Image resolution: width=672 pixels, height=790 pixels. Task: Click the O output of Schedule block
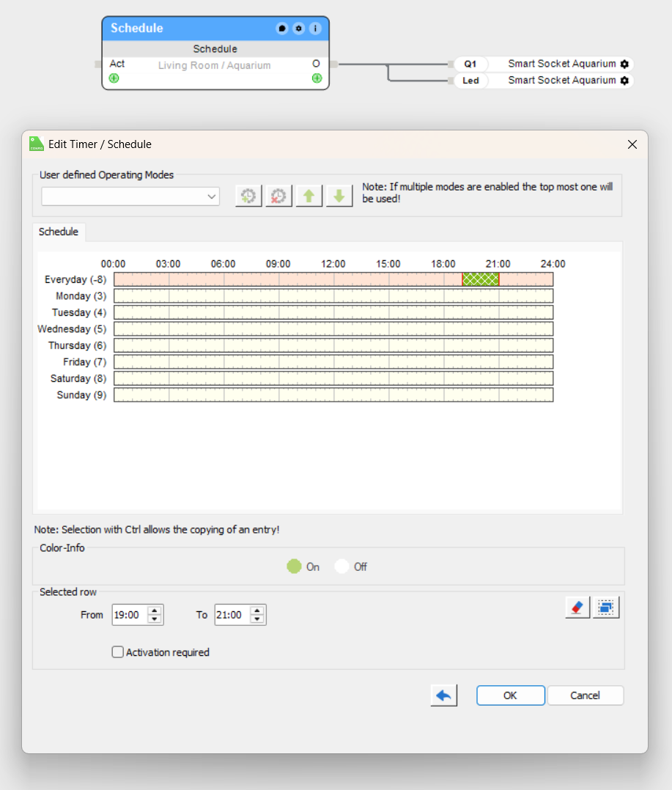(x=317, y=64)
